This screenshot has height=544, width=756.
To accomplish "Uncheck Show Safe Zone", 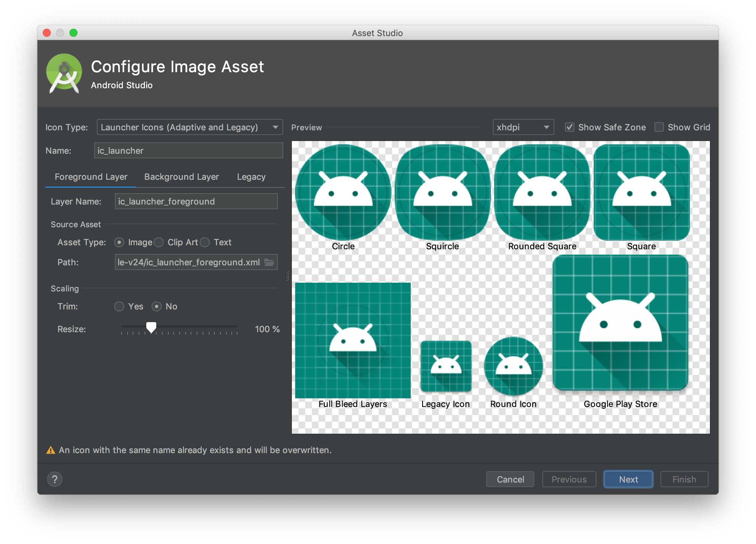I will [570, 127].
